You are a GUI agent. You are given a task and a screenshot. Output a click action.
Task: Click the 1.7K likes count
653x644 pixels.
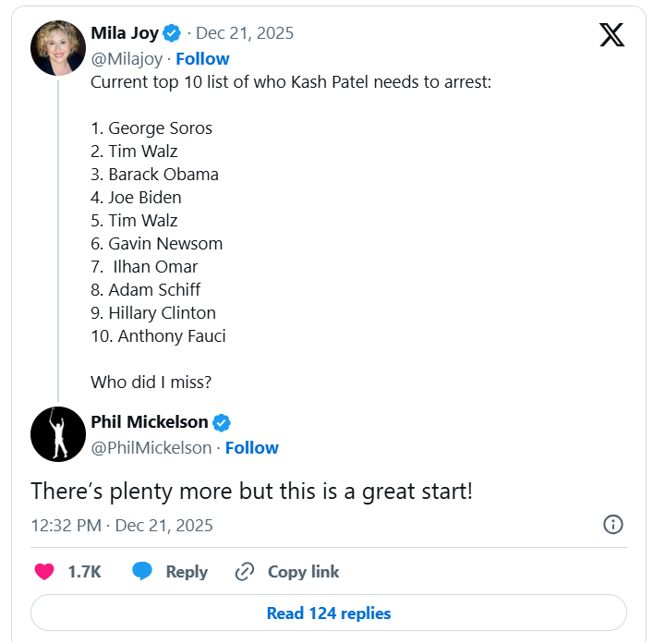coord(84,572)
